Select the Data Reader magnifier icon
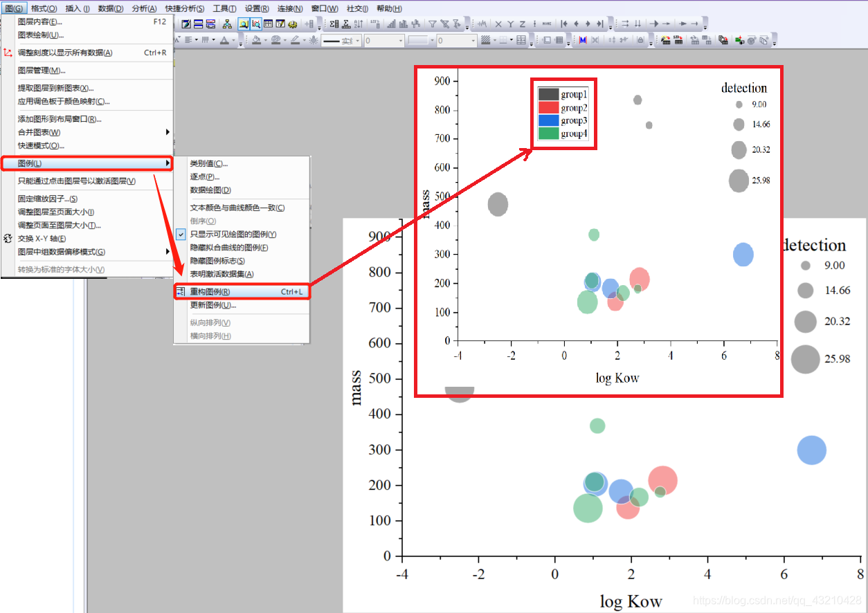The width and height of the screenshot is (868, 613). (x=256, y=24)
